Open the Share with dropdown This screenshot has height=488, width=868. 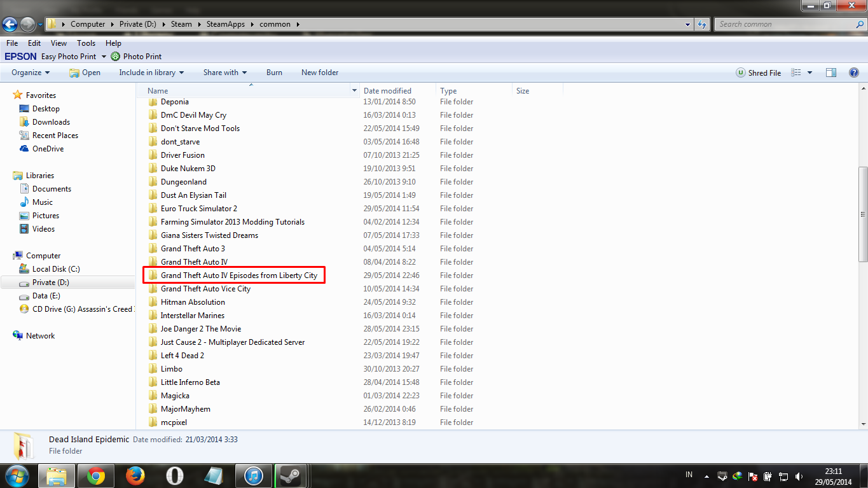click(x=225, y=73)
